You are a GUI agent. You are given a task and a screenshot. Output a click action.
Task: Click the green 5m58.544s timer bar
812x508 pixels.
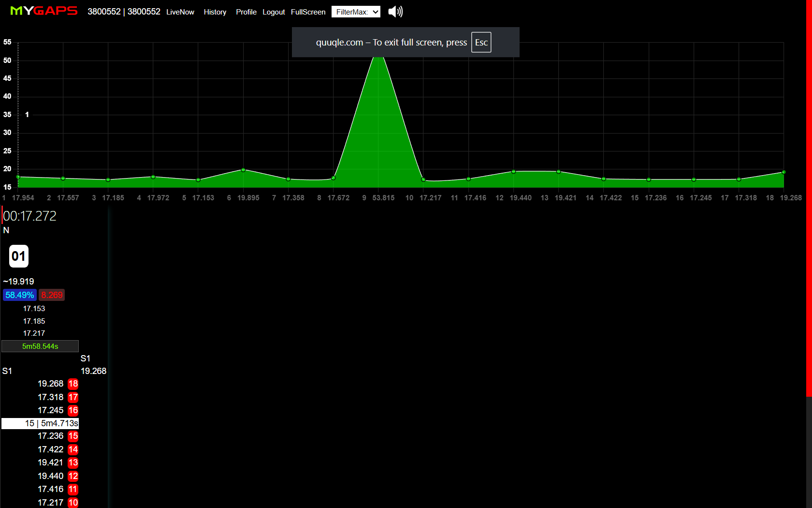[40, 346]
